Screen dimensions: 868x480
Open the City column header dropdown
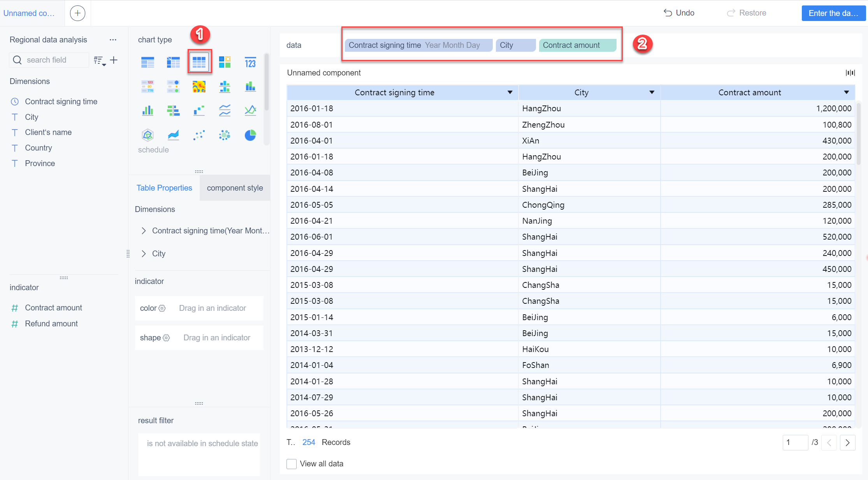tap(652, 93)
